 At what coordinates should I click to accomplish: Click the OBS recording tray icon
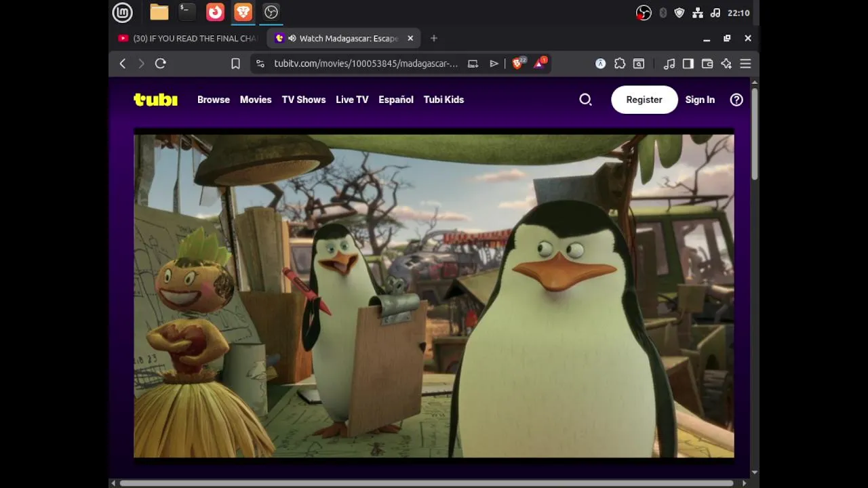[x=644, y=13]
